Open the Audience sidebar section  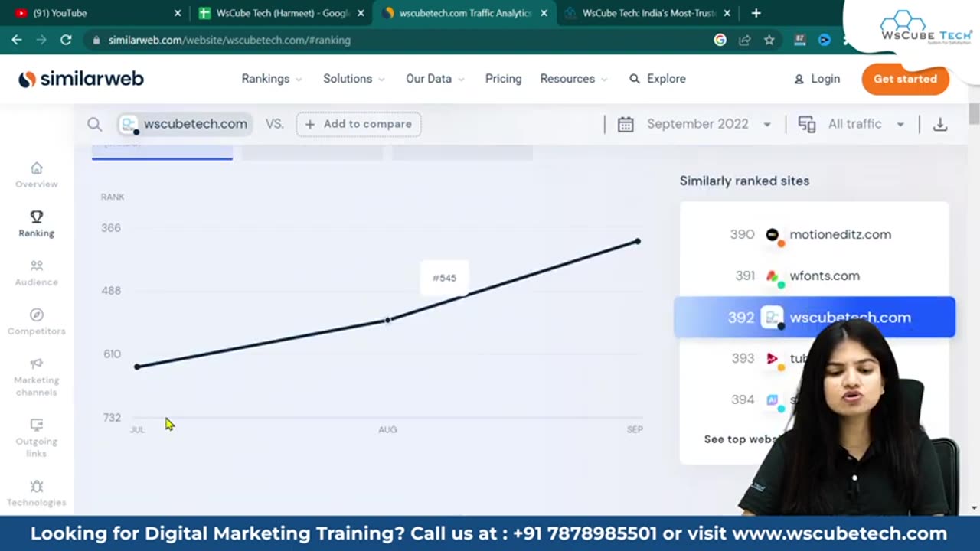[x=36, y=272]
